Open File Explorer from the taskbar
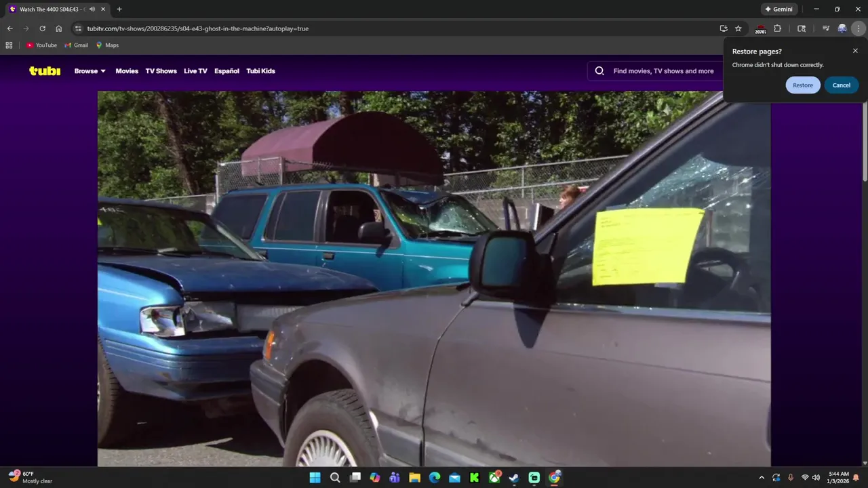The image size is (868, 488). 415,478
